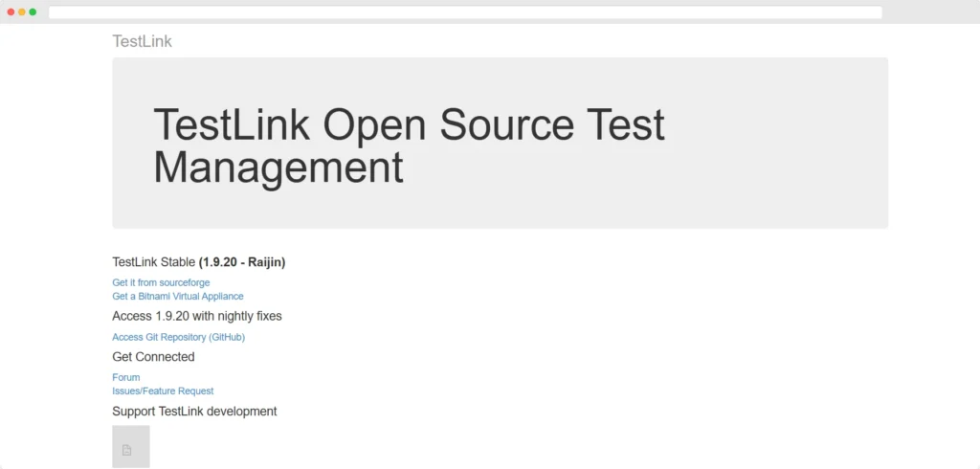
Task: Open 'Get a Bitnami Virtual Appliance' link
Action: 178,296
